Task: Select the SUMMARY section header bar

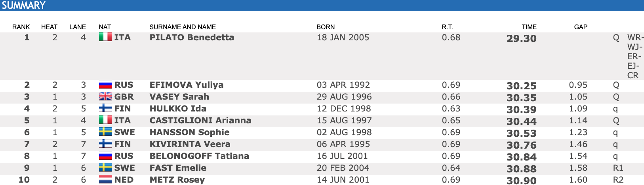Action: pyautogui.click(x=322, y=5)
